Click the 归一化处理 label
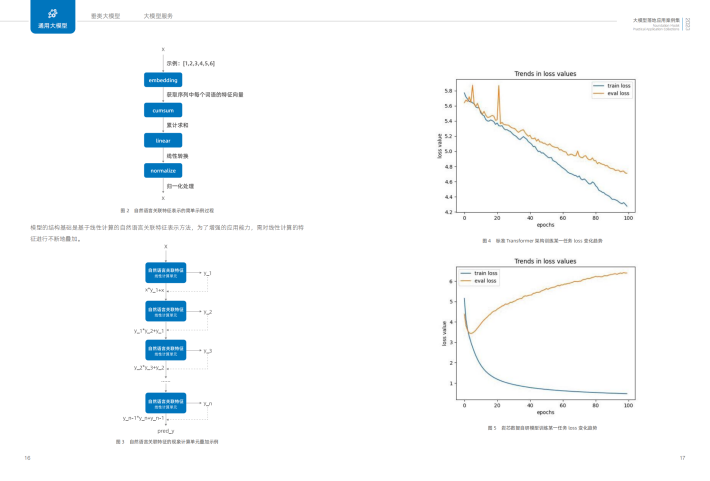The width and height of the screenshot is (710, 481). click(180, 186)
